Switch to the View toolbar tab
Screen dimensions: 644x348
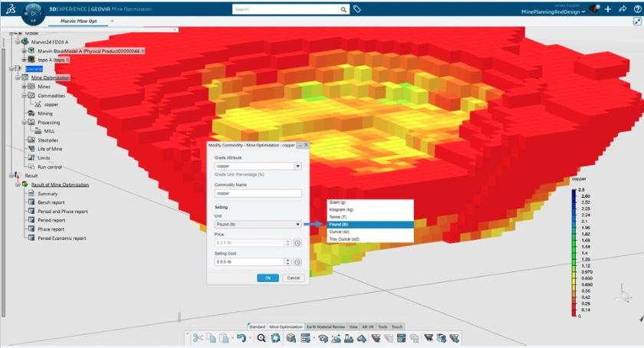(x=353, y=327)
